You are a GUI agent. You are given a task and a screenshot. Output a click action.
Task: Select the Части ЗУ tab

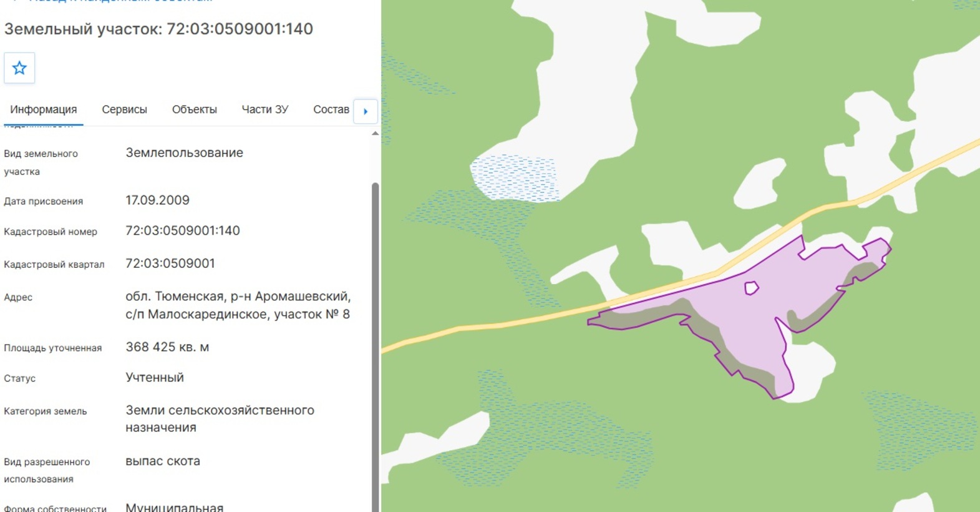pos(265,109)
